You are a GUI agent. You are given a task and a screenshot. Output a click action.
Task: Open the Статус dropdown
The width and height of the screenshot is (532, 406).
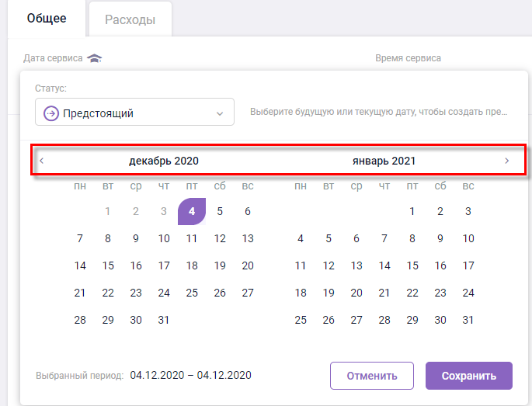(x=134, y=113)
